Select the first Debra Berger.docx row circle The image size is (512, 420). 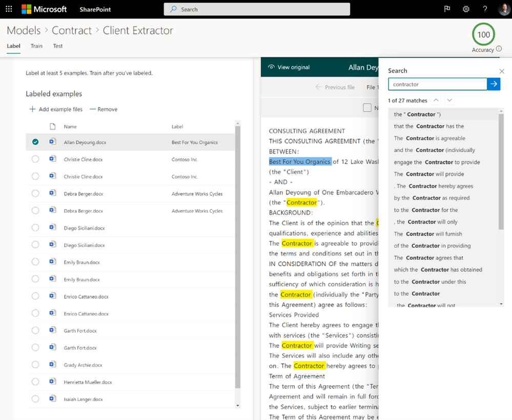pyautogui.click(x=35, y=193)
